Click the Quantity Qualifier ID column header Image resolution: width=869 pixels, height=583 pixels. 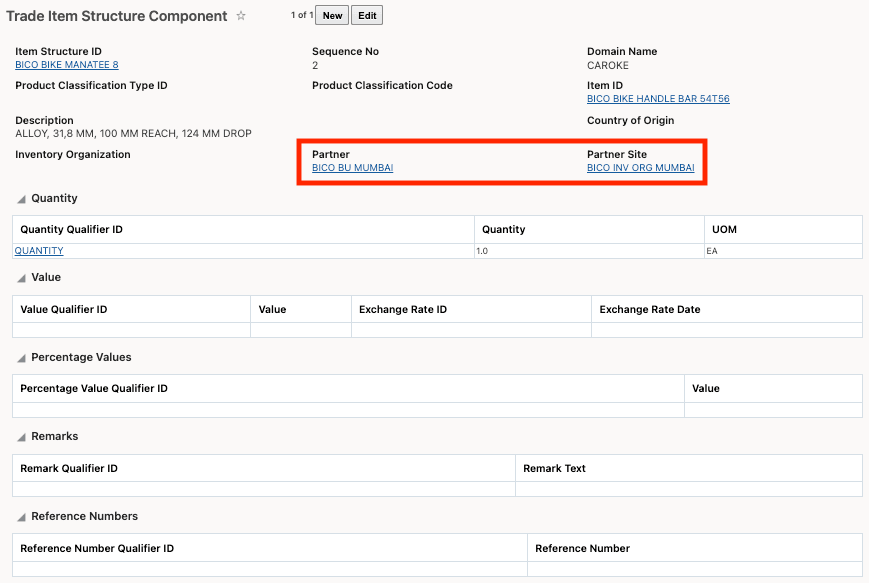pyautogui.click(x=71, y=230)
